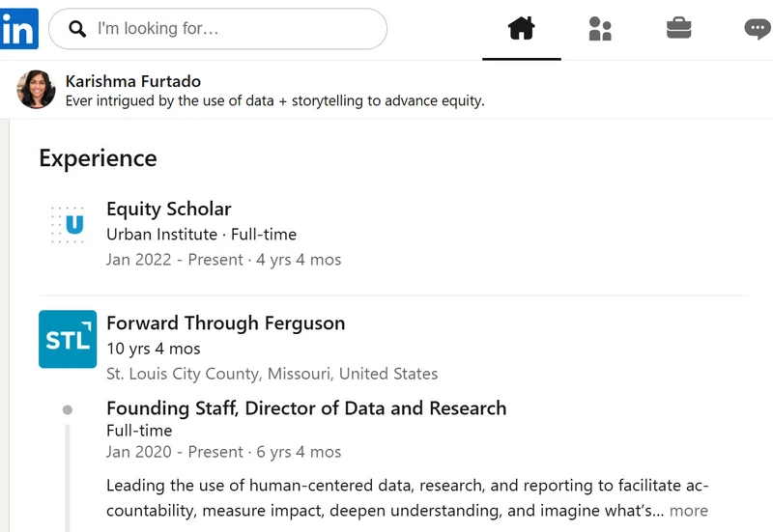Open the Equity Scholar position title

point(168,209)
